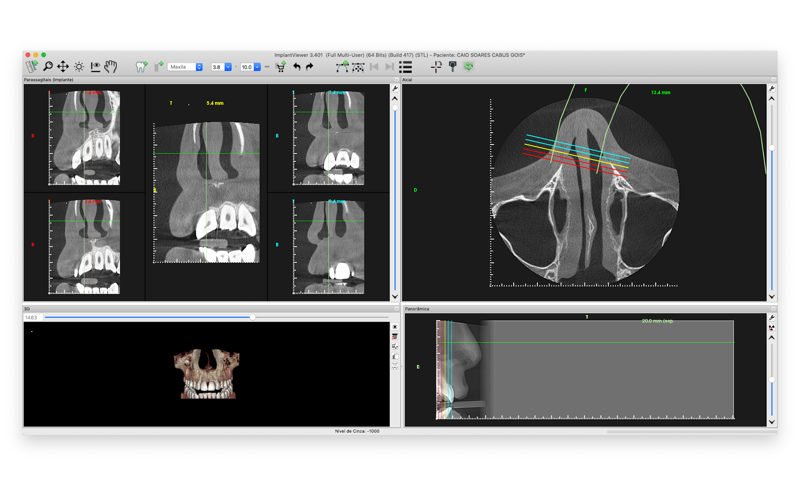800x500 pixels.
Task: Open brightness and contrast adjustment tool
Action: 79,67
